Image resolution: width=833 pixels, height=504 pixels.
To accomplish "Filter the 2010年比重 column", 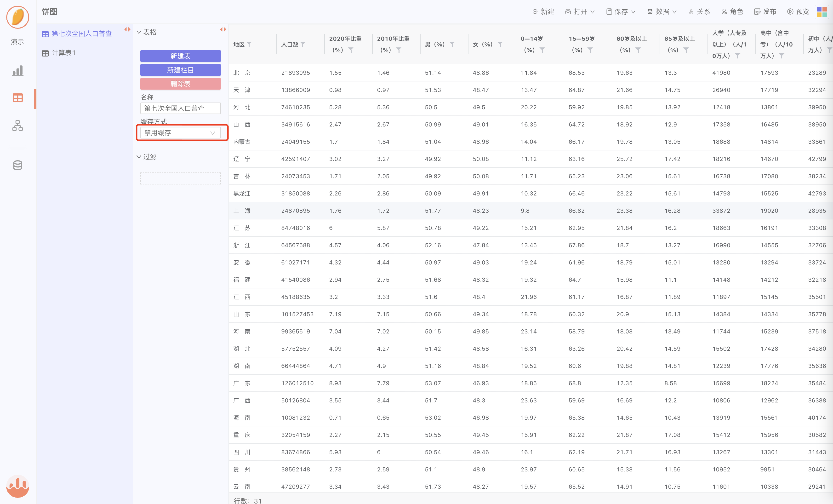I will [399, 50].
